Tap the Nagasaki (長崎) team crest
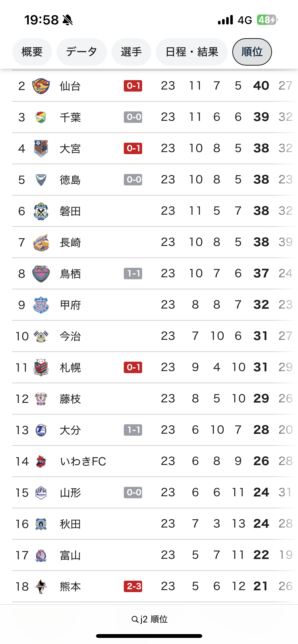 click(41, 242)
